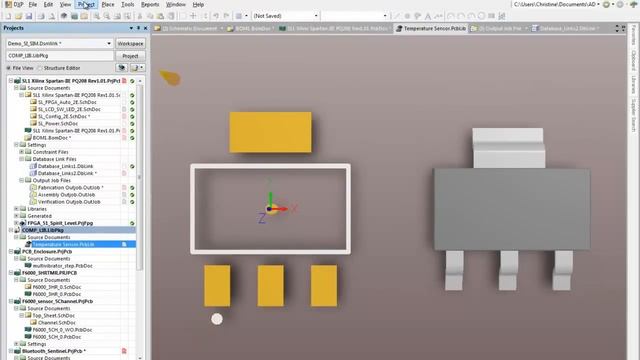The width and height of the screenshot is (640, 360).
Task: Click the Project button
Action: pos(130,56)
